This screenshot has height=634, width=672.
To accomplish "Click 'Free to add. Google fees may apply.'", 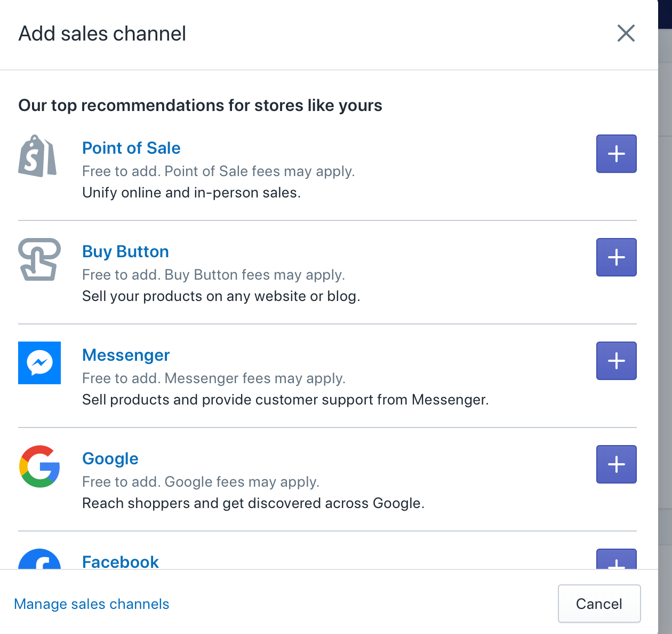I will tap(201, 482).
